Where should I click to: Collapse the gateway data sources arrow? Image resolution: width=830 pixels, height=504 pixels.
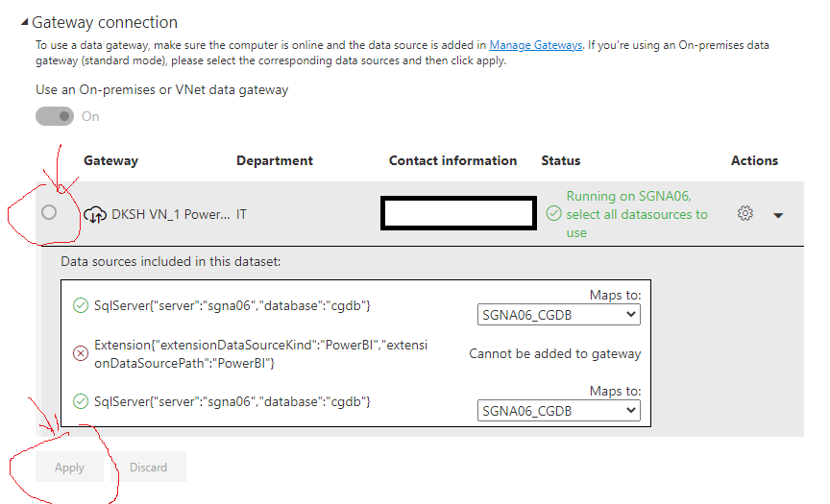(x=778, y=215)
